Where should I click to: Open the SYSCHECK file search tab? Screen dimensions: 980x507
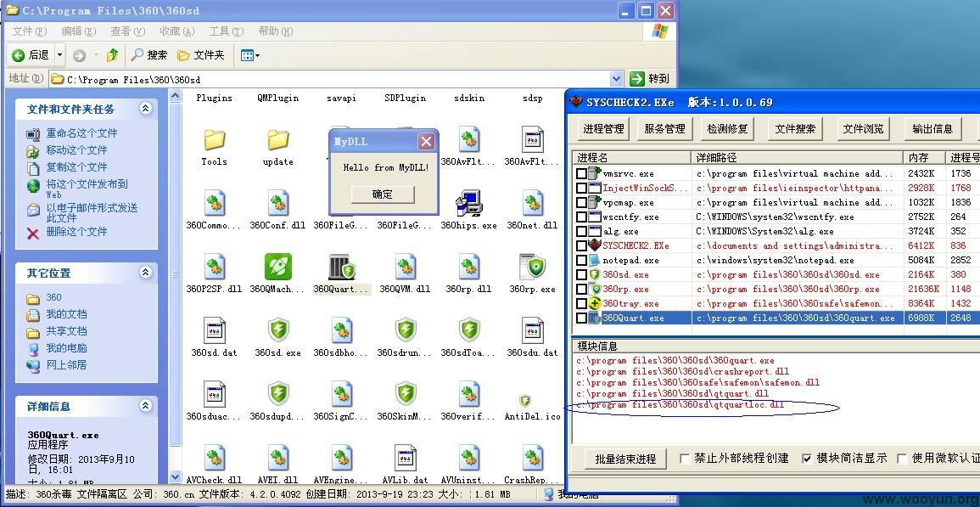[795, 128]
